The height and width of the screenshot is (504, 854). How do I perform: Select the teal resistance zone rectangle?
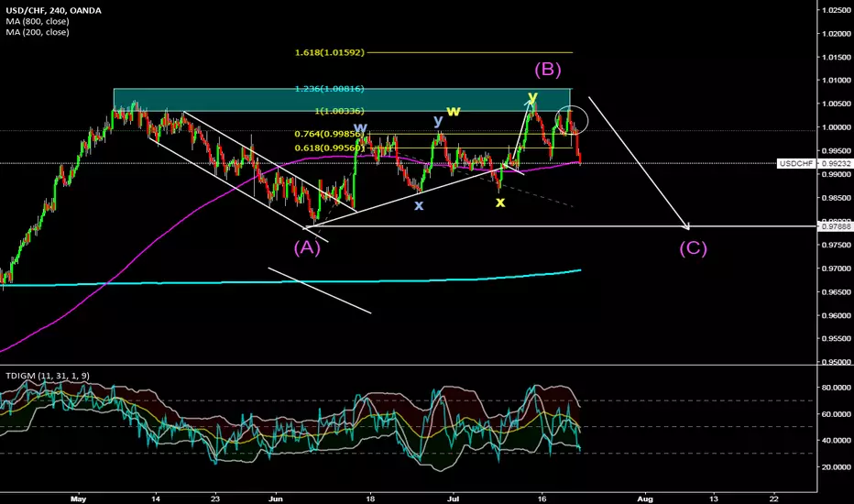(x=342, y=100)
